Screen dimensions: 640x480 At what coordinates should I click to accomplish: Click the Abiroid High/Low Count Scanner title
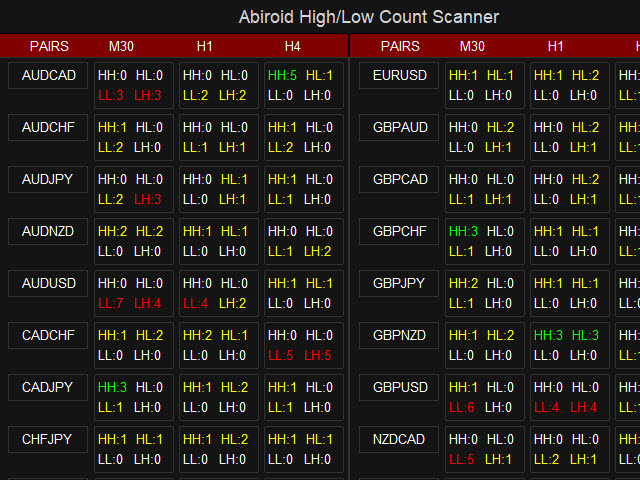point(369,17)
